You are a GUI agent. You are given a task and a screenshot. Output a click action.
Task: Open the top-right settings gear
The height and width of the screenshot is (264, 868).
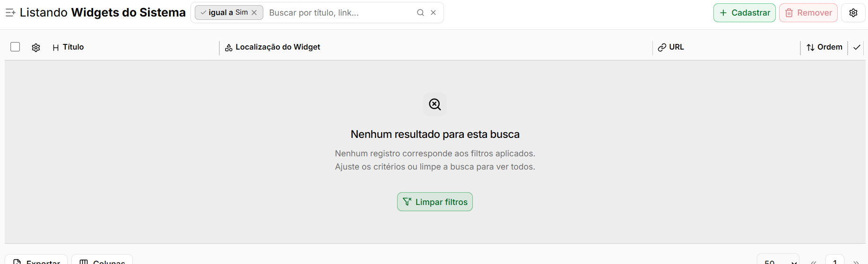tap(853, 13)
